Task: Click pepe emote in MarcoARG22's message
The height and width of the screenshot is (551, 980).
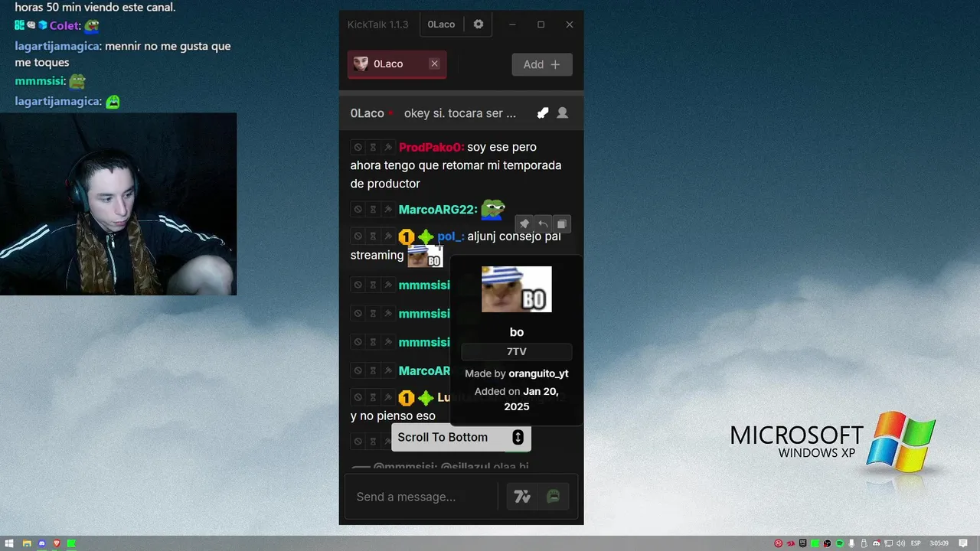Action: tap(492, 209)
